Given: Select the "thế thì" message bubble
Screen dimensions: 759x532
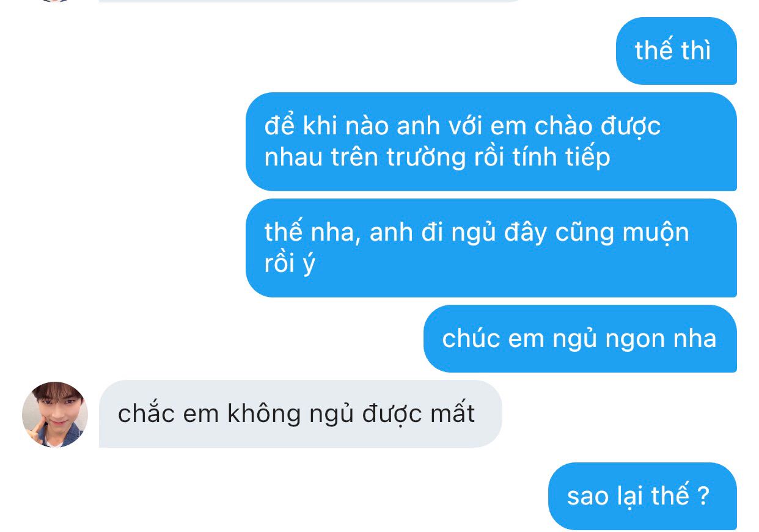Looking at the screenshot, I should pos(676,51).
